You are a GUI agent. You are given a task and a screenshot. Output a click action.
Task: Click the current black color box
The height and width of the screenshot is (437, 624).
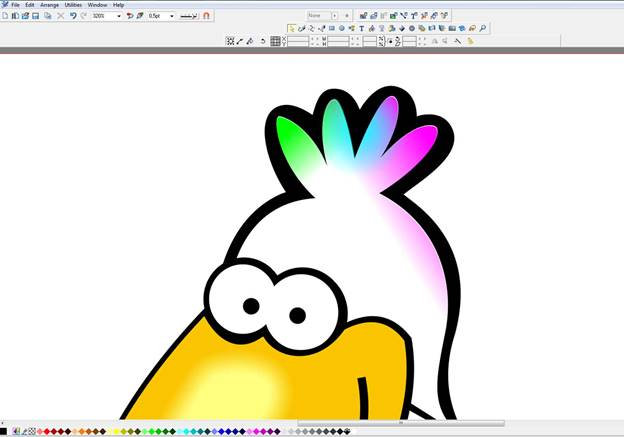4,431
